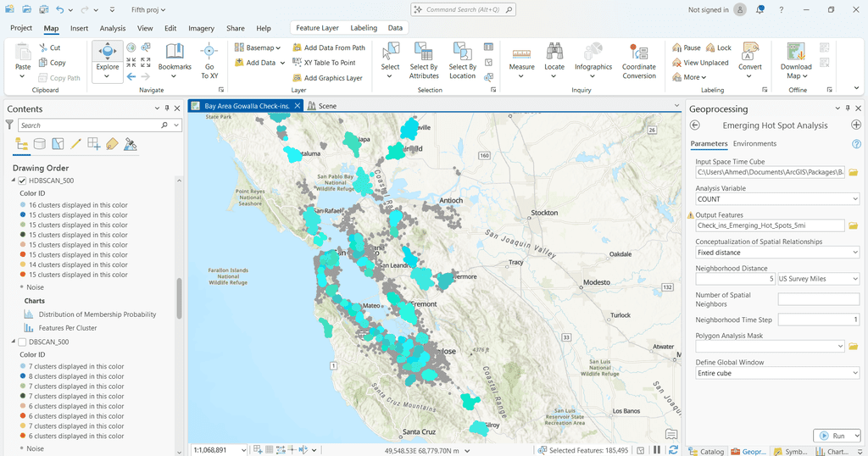Open the map scale dropdown
The height and width of the screenshot is (456, 868).
pos(243,450)
